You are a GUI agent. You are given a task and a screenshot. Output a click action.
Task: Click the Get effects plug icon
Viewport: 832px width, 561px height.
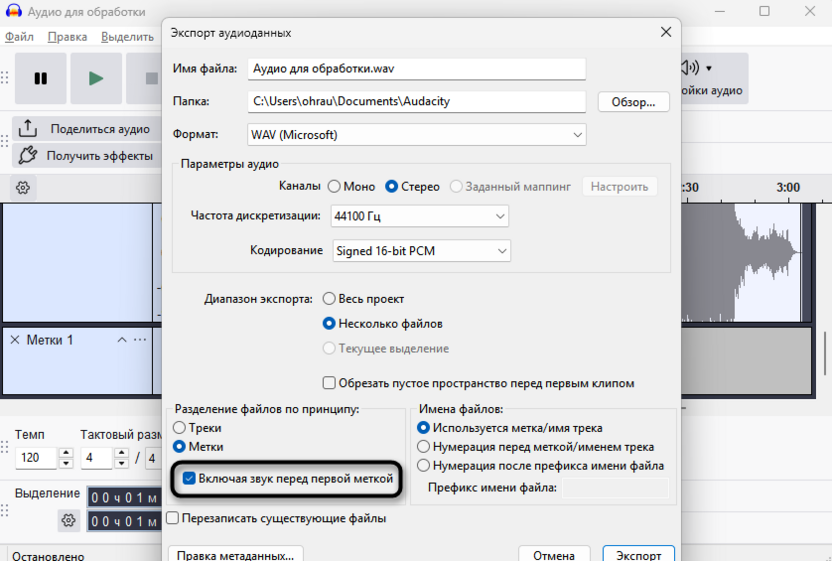[28, 155]
